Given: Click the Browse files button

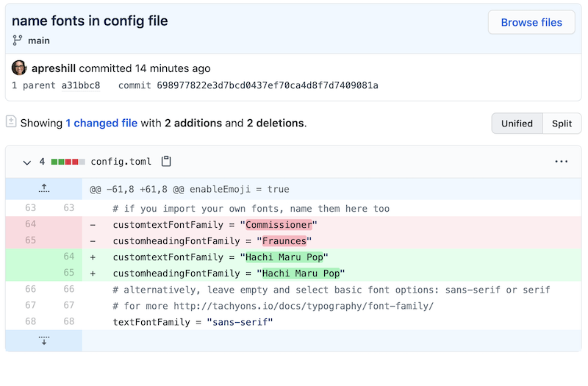Looking at the screenshot, I should tap(531, 23).
